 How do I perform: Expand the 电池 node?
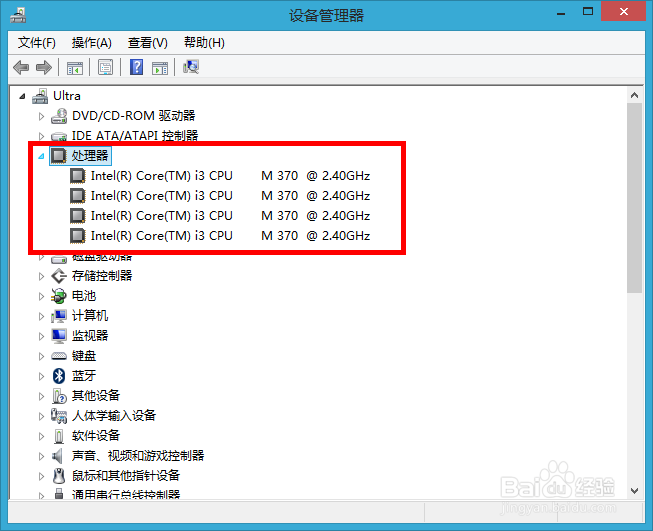pyautogui.click(x=41, y=296)
